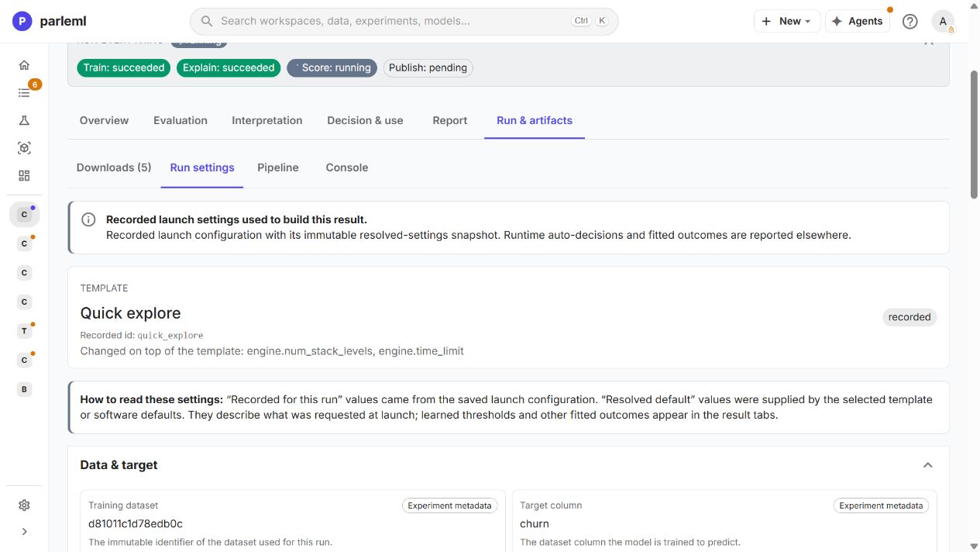Click the parleml logo icon
Image resolution: width=980 pixels, height=552 pixels.
pos(22,21)
